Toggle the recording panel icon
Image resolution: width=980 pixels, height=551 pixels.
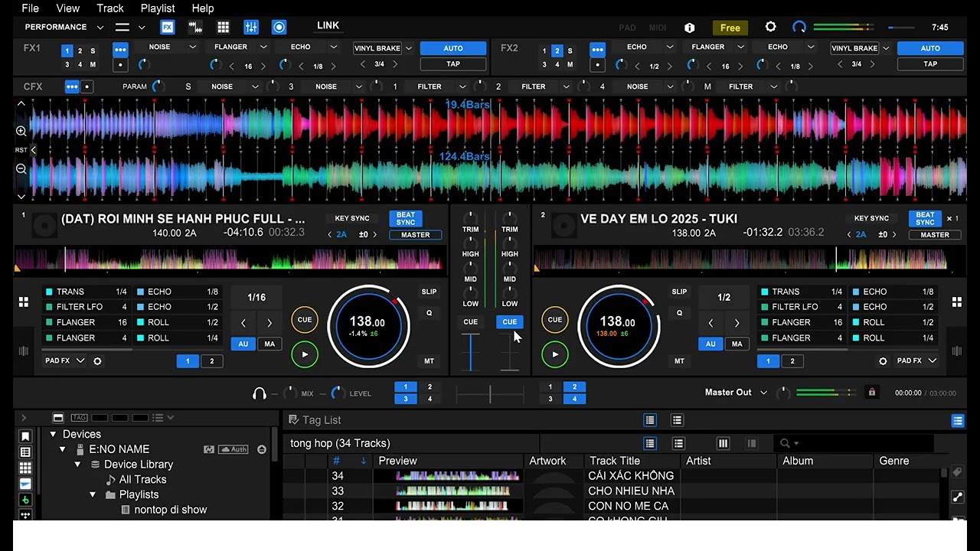click(279, 27)
